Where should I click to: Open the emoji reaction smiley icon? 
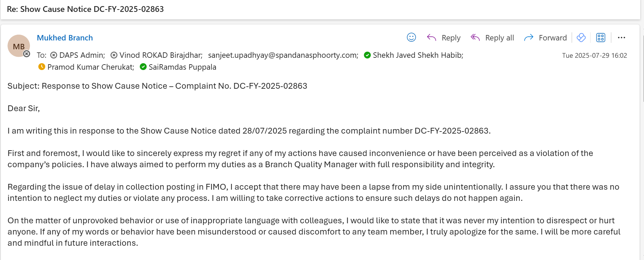pos(411,37)
